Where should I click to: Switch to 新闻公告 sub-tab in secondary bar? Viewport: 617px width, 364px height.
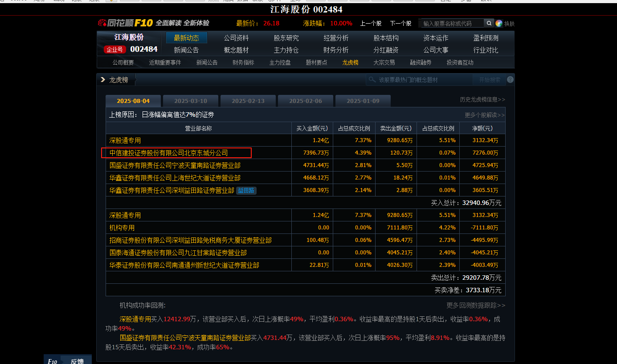207,62
